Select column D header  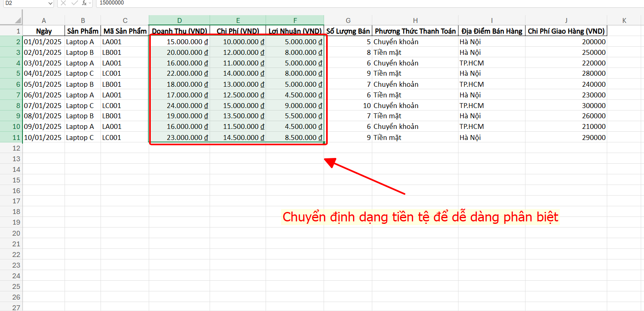pos(179,20)
